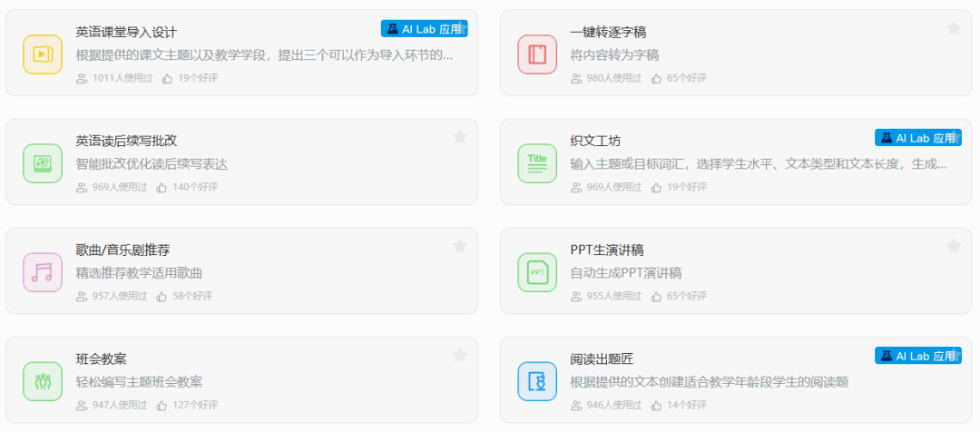
Task: Favorite the 一键转逐字稿 card with star
Action: pyautogui.click(x=954, y=28)
